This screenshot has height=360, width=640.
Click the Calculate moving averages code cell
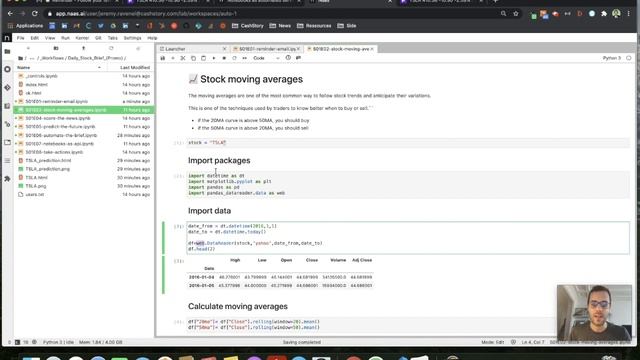408,324
